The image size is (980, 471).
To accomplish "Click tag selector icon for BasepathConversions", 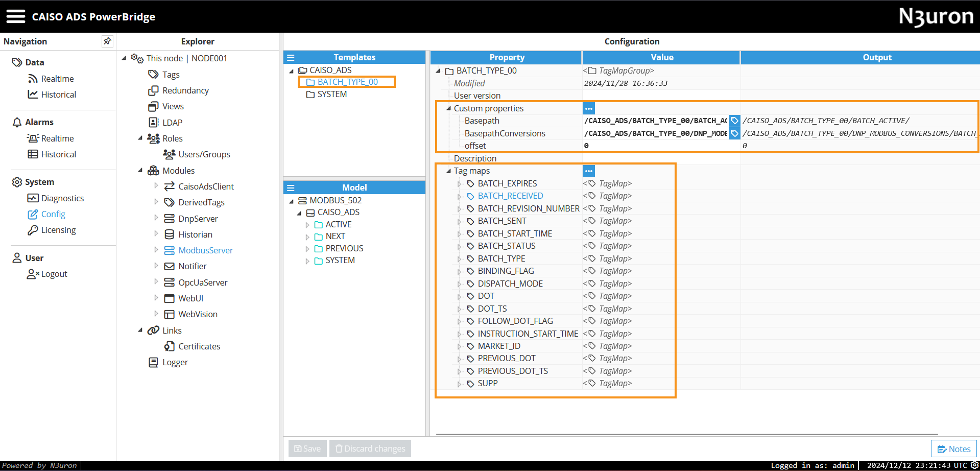I will [734, 133].
